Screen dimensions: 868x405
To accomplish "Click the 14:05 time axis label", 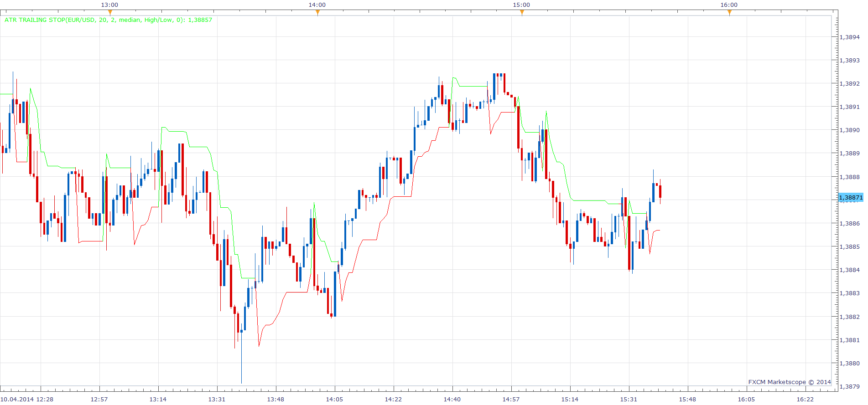I will [334, 400].
